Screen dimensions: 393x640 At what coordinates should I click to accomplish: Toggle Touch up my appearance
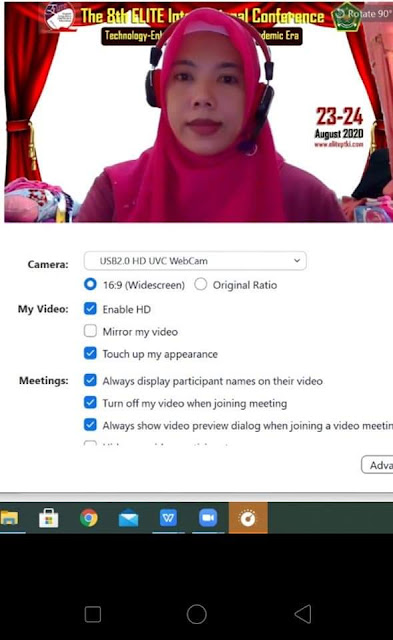(x=90, y=353)
